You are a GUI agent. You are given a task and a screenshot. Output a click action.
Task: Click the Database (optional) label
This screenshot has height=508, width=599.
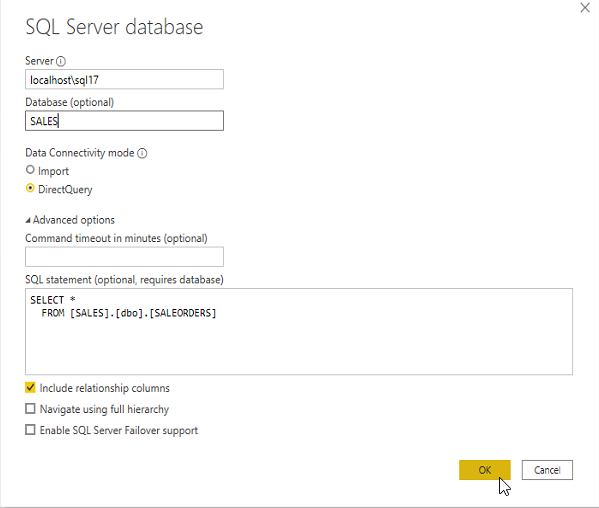pos(70,102)
